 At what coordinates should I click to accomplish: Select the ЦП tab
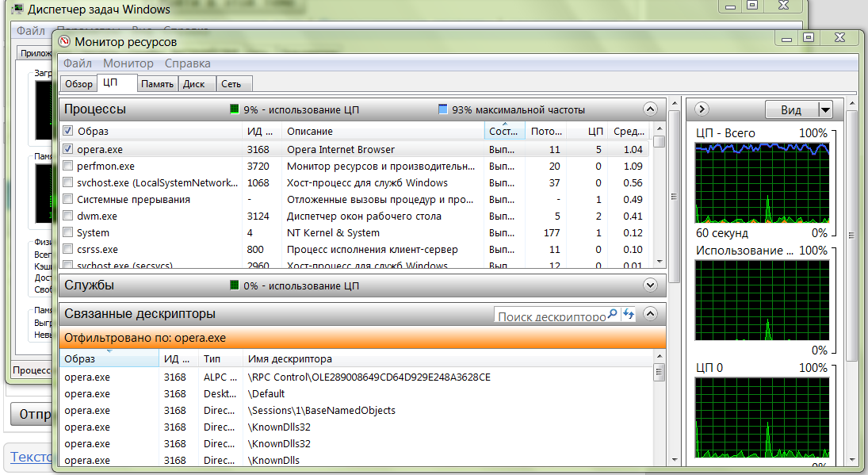point(117,82)
